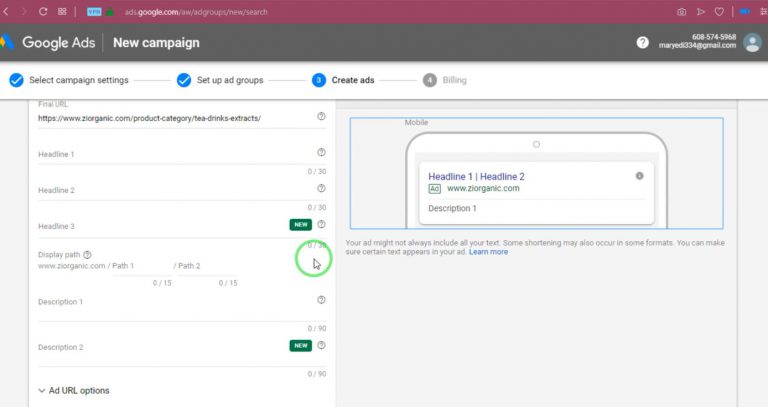Select the Billing step
The image size is (768, 407).
tap(445, 80)
